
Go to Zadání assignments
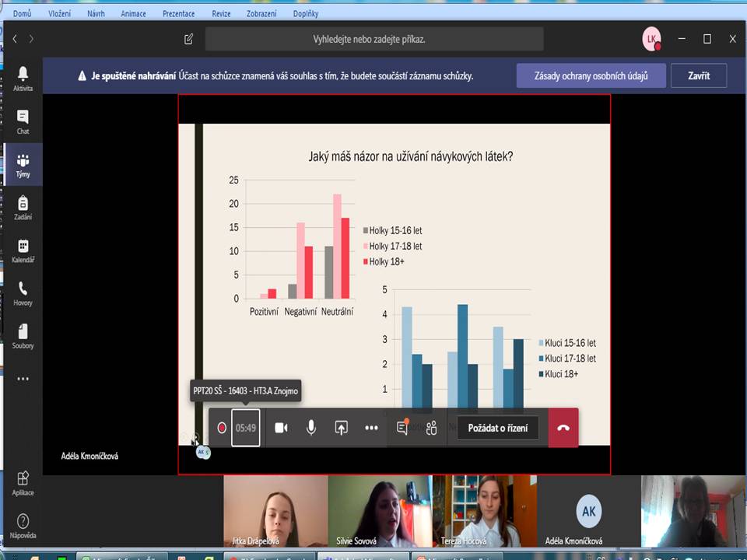[x=23, y=207]
